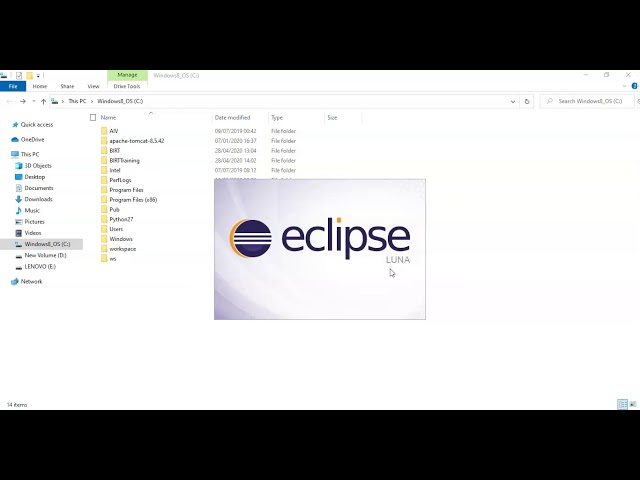Select the New Volume (D:) drive icon
Screen dimensions: 640x480
[18, 256]
